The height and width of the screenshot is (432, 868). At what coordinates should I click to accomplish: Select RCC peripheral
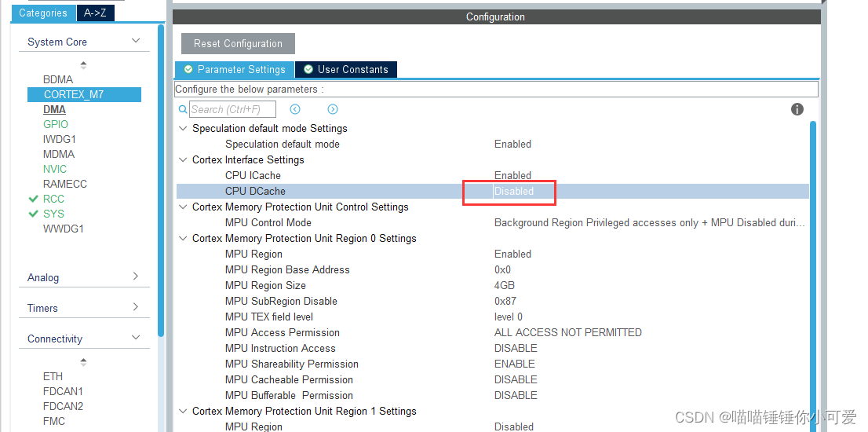point(53,200)
